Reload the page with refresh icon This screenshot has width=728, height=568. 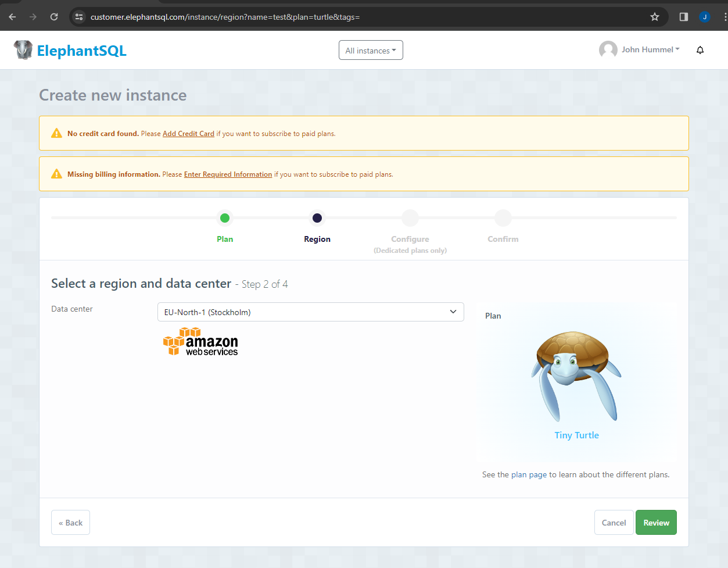pos(54,17)
